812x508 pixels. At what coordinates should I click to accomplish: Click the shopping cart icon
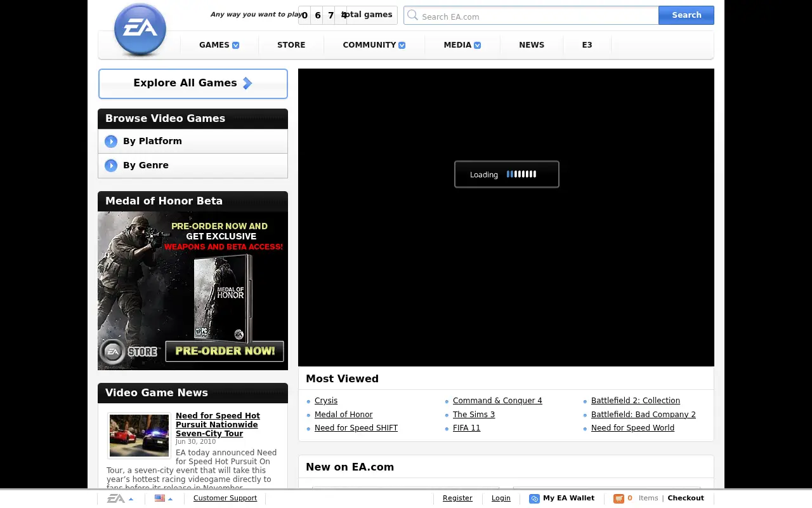pyautogui.click(x=619, y=498)
